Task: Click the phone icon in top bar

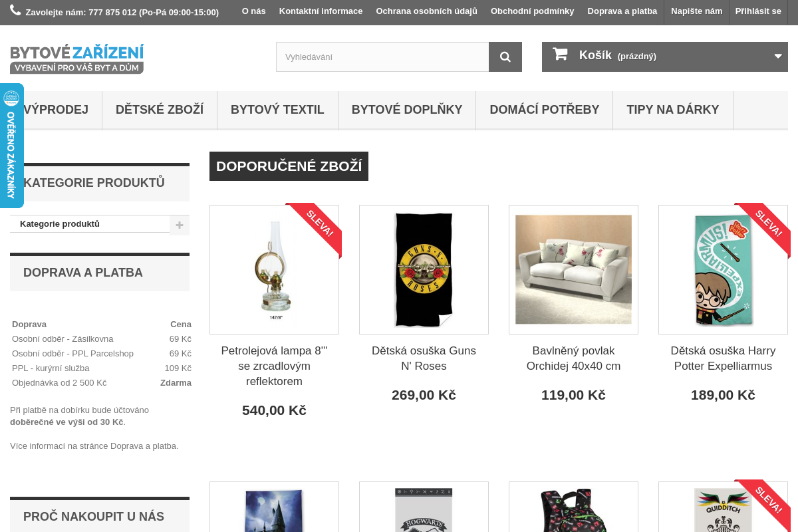Action: pos(15,11)
